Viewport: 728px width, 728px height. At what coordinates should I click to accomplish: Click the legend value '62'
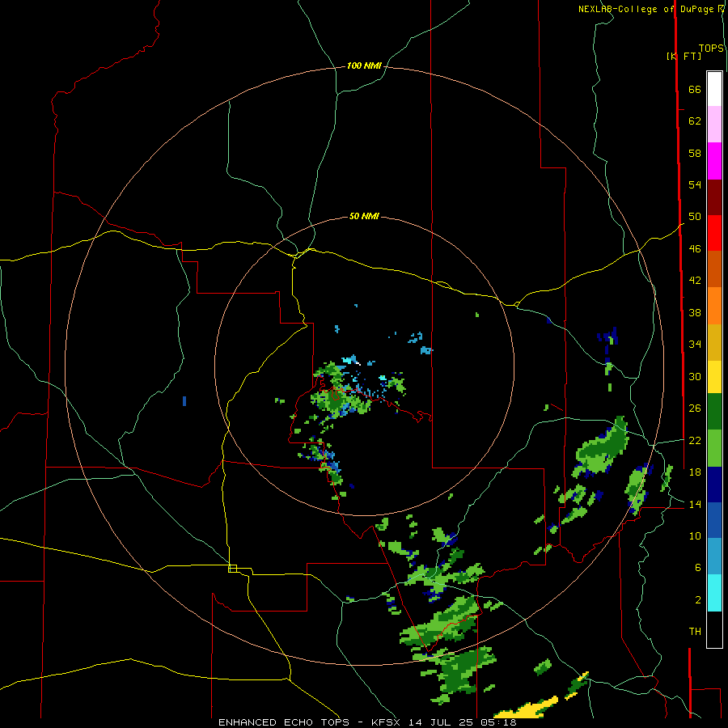pos(695,121)
